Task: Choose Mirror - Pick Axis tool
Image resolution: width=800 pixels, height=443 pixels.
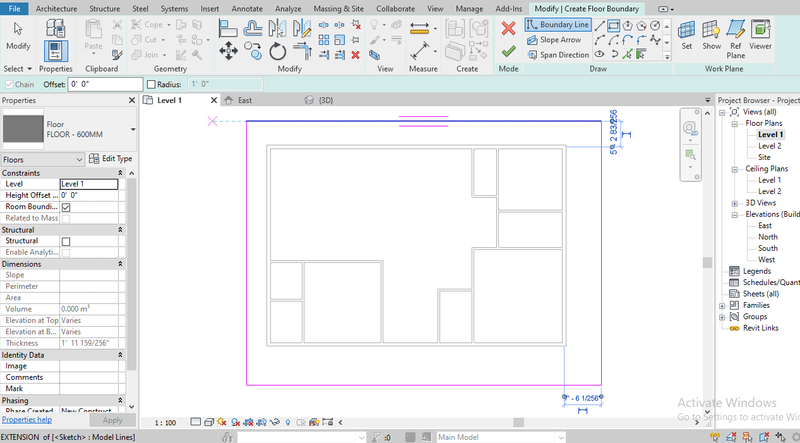Action: tap(277, 28)
